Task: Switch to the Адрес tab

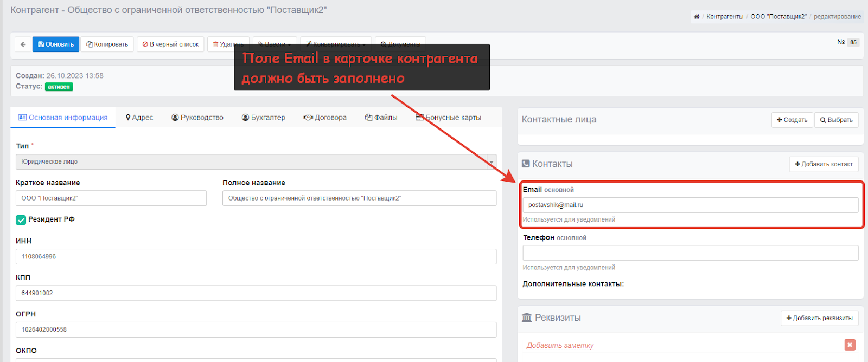Action: pyautogui.click(x=139, y=118)
